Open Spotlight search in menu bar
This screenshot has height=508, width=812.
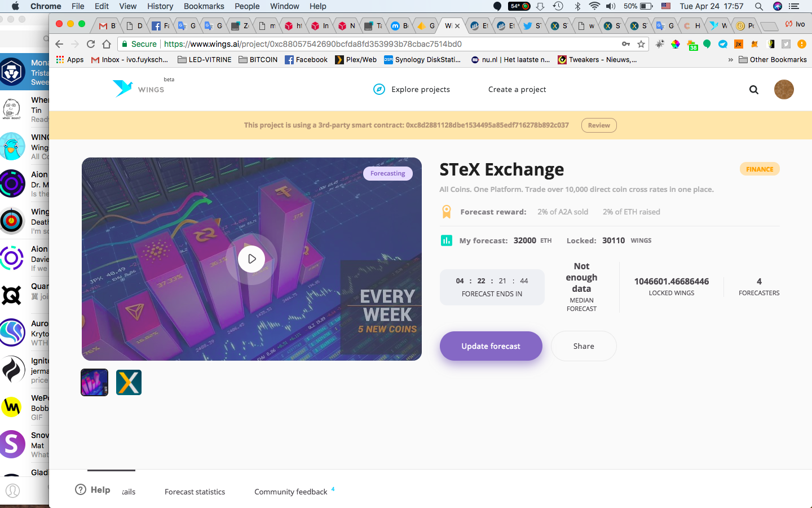759,6
